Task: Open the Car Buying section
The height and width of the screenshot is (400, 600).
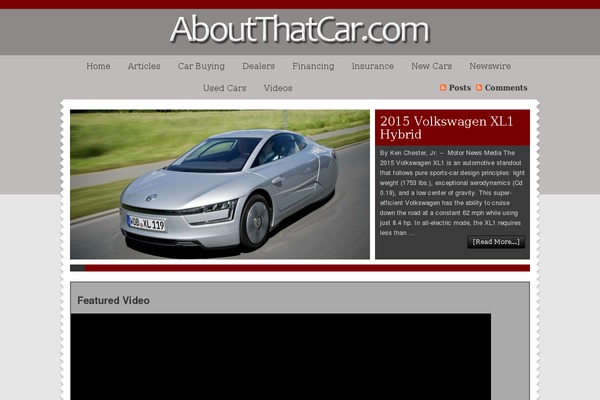Action: [x=201, y=66]
